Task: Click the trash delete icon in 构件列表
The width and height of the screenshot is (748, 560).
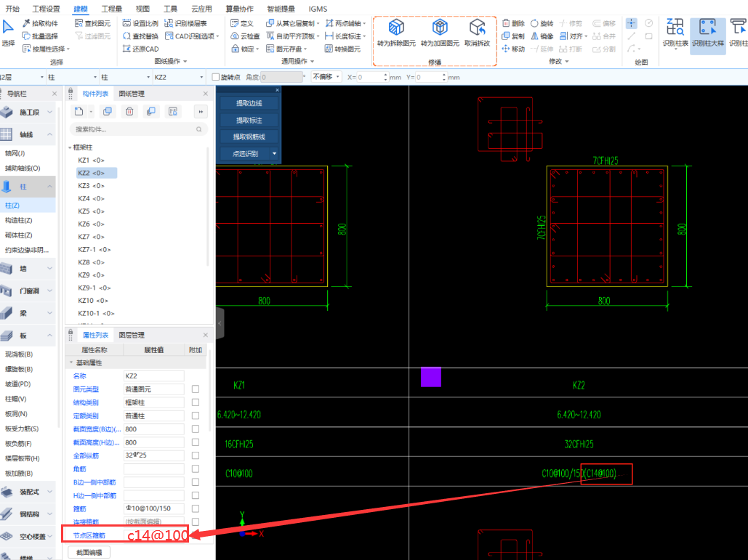Action: coord(129,112)
